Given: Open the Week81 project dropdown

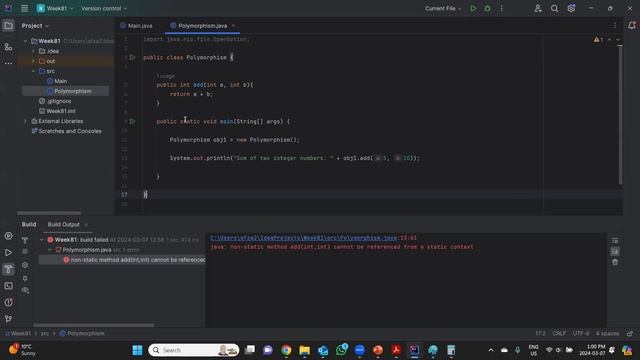Looking at the screenshot, I should pyautogui.click(x=56, y=8).
